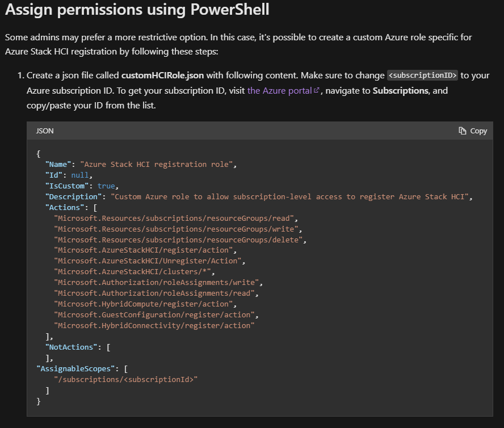Click the true value
The height and width of the screenshot is (428, 504).
[106, 186]
